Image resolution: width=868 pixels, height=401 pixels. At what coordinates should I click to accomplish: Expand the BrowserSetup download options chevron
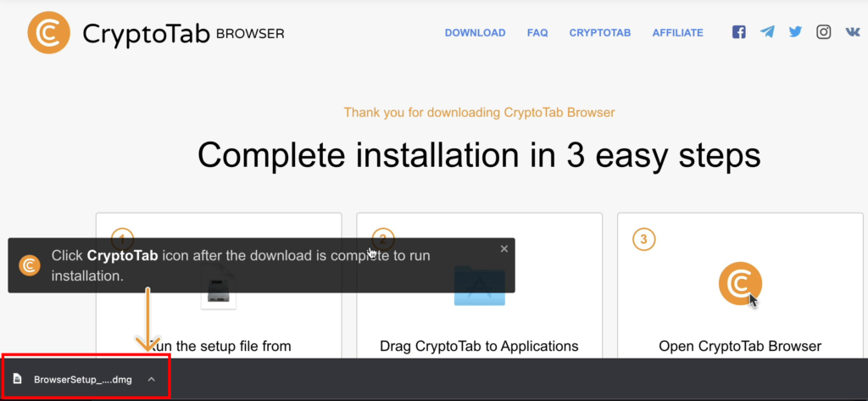(x=152, y=380)
